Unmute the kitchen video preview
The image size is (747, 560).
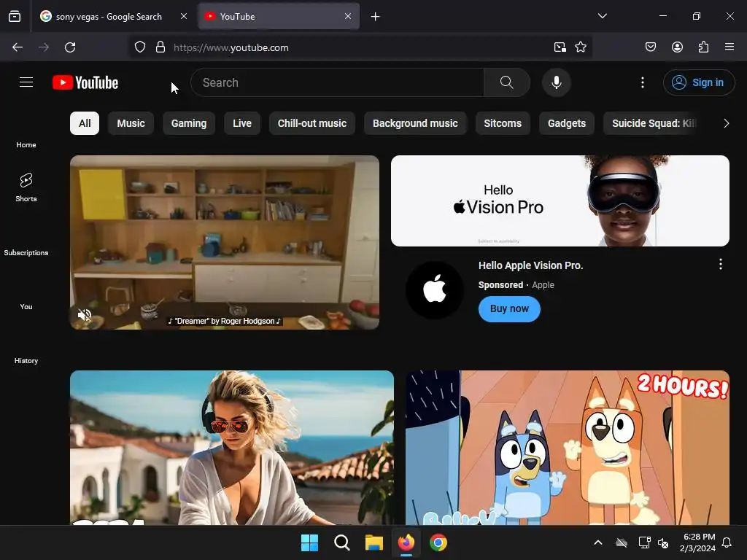[x=85, y=315]
